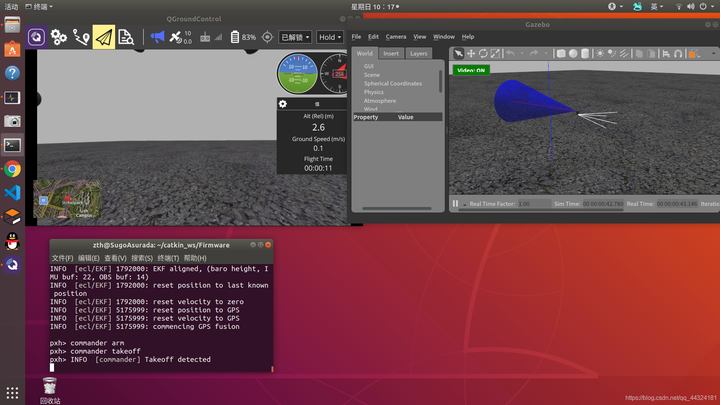Open the armed state 已解锁 dropdown
720x405 pixels.
[295, 37]
